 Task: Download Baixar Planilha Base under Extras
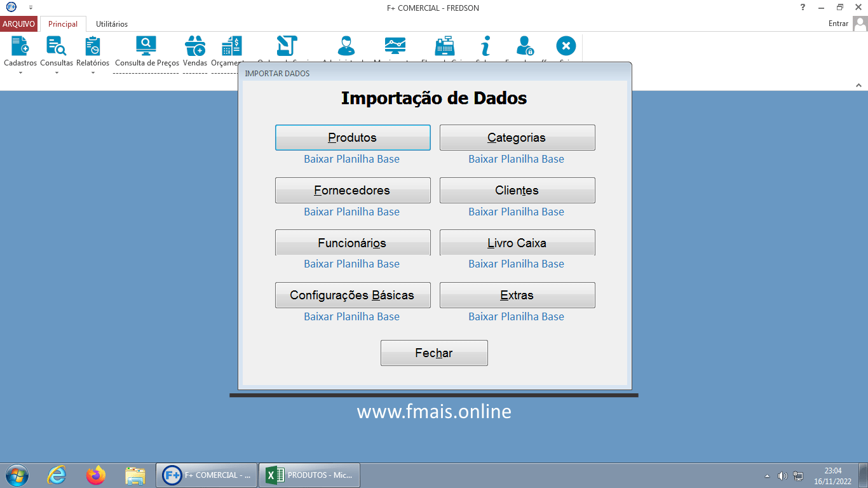click(x=517, y=316)
